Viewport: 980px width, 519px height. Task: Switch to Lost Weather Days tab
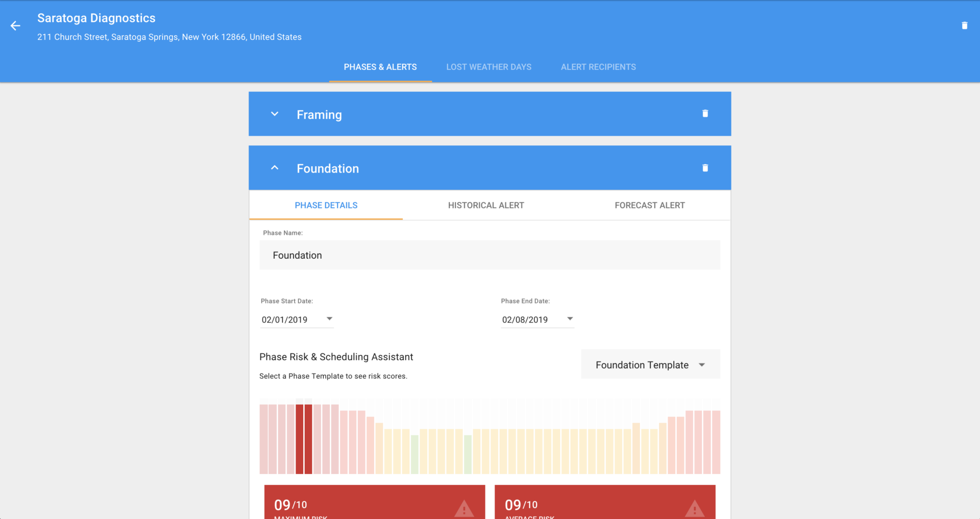pos(488,67)
